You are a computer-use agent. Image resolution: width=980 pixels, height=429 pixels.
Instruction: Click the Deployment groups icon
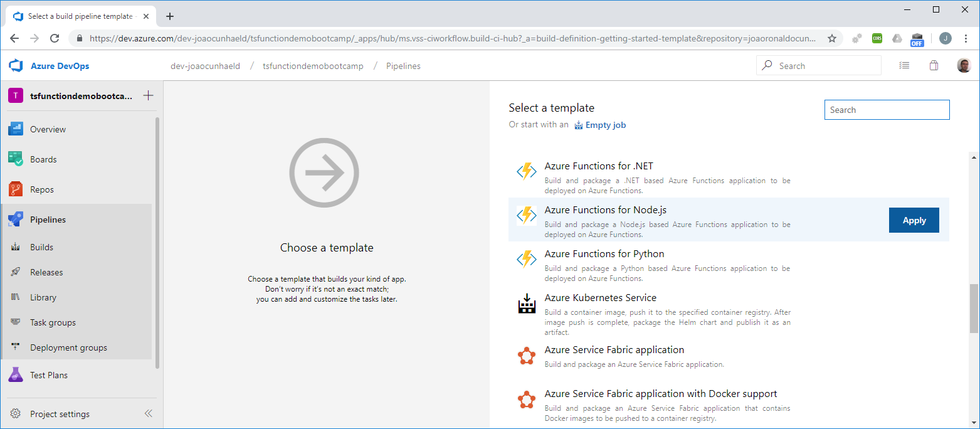click(x=16, y=347)
